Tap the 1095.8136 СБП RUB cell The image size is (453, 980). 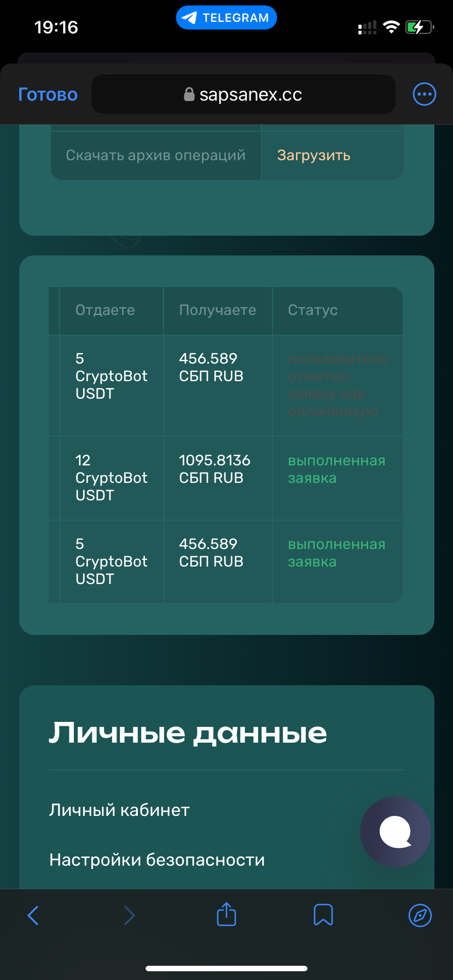pos(214,469)
